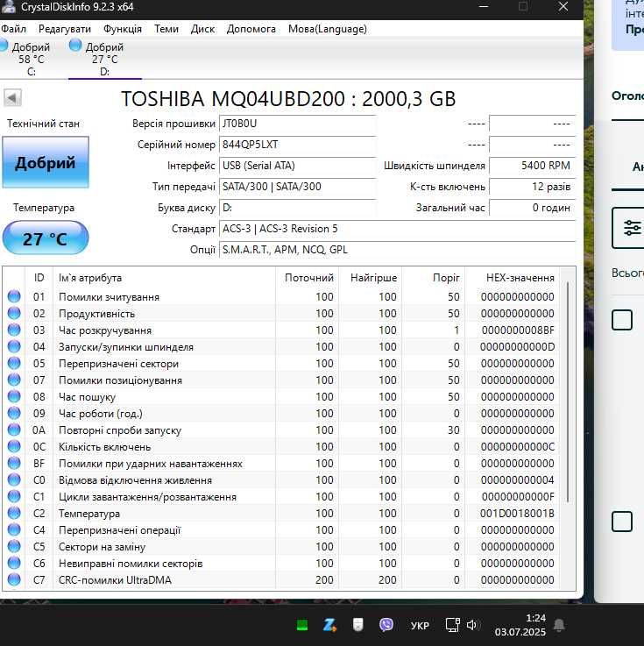
Task: Open the Редагувати menu
Action: (x=65, y=29)
